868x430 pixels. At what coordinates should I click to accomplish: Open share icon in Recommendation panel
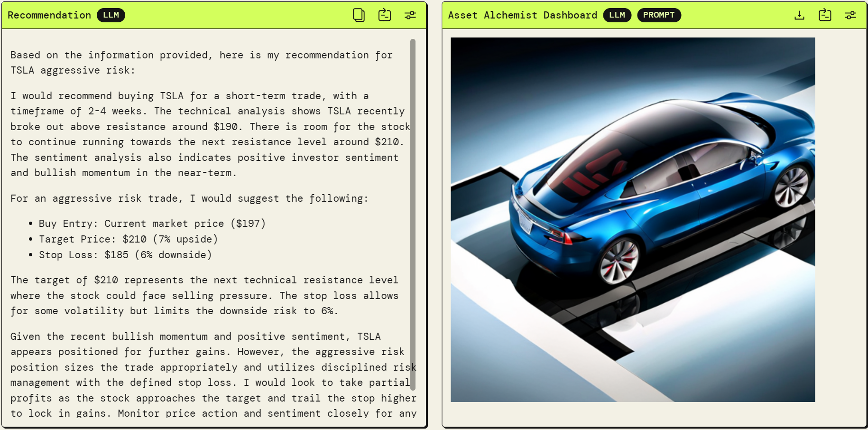tap(385, 15)
